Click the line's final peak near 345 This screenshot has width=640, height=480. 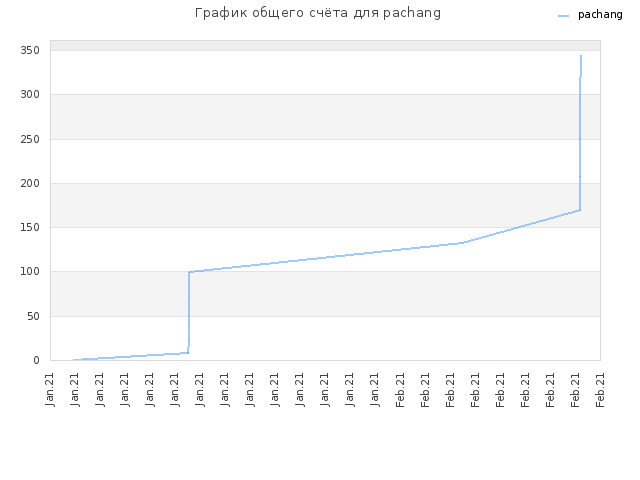tap(581, 56)
